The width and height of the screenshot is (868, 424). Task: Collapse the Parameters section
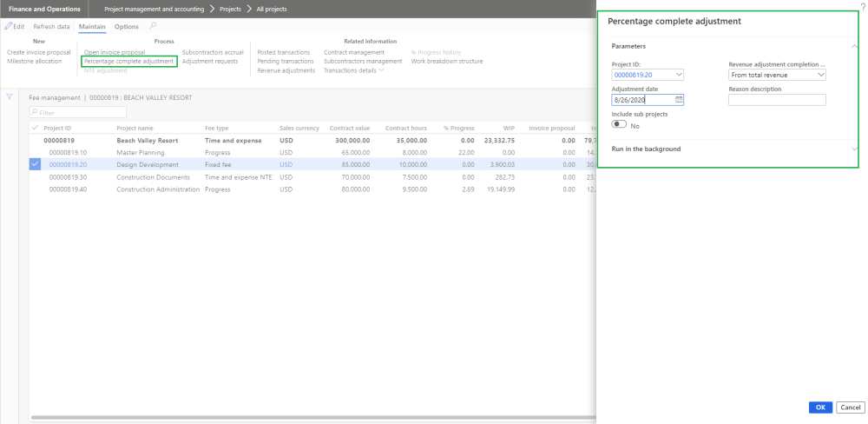[x=854, y=46]
